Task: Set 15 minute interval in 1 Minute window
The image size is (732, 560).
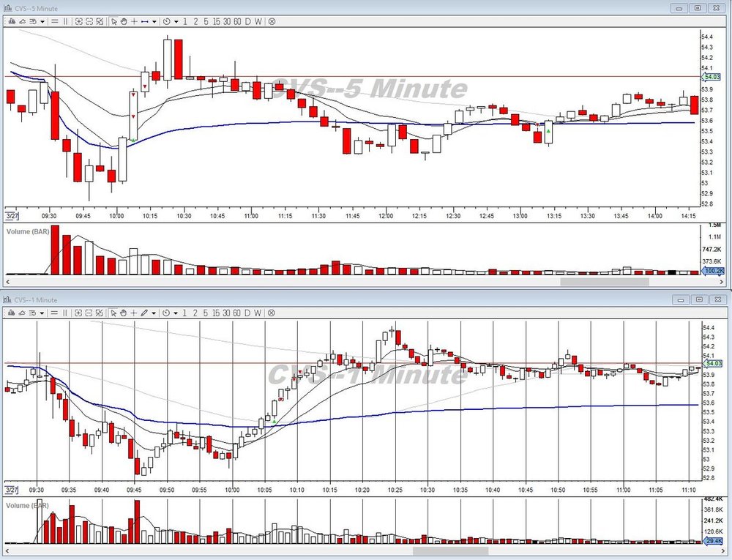Action: click(216, 313)
